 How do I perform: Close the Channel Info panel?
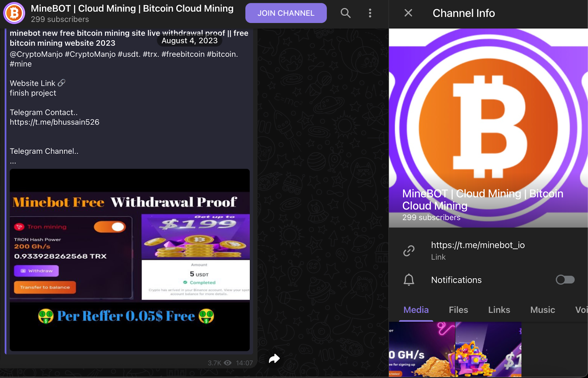point(408,13)
